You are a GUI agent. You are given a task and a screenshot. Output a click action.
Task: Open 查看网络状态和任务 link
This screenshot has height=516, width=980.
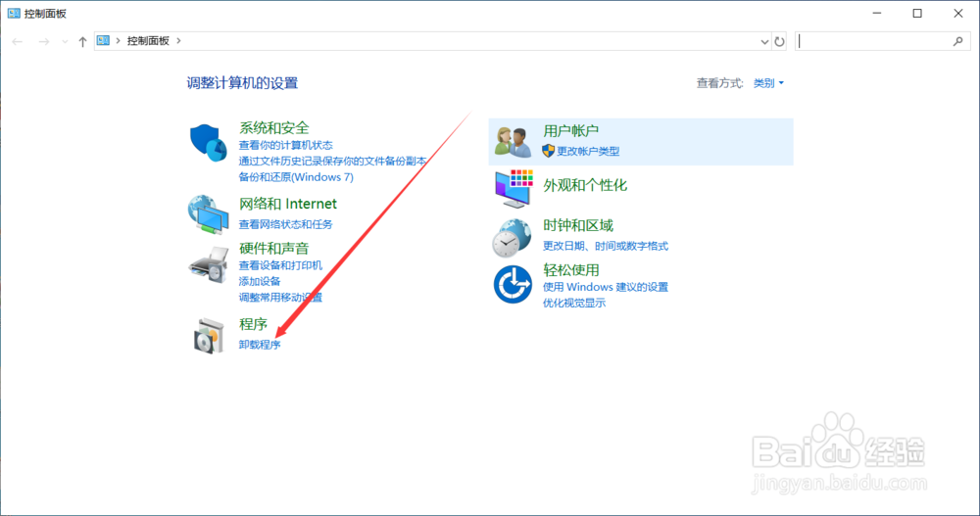285,224
